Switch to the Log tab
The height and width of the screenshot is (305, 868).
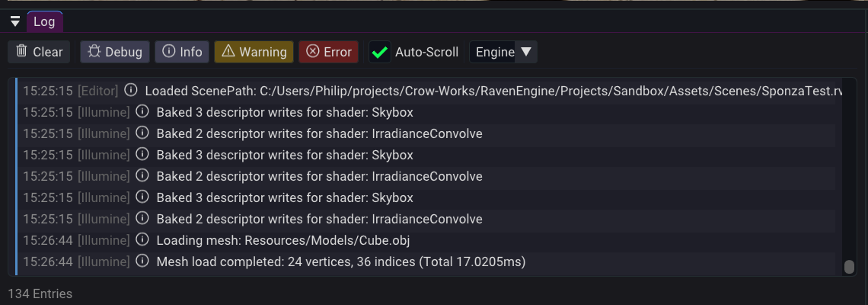[x=44, y=21]
